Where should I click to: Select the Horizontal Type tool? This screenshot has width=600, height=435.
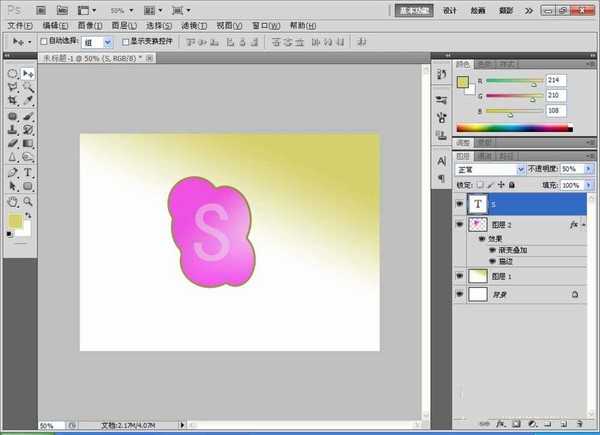28,172
